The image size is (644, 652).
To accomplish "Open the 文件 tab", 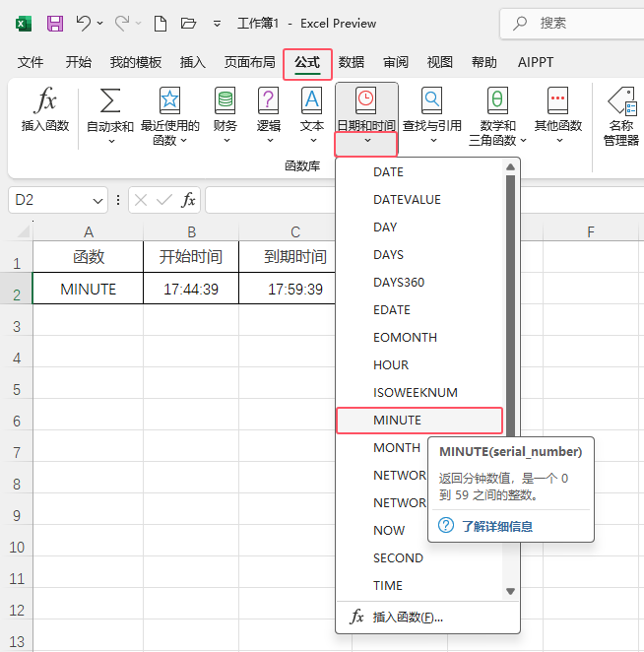I will (30, 62).
